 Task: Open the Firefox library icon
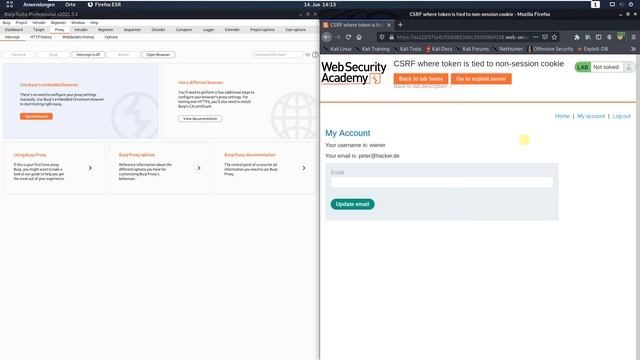click(x=588, y=37)
